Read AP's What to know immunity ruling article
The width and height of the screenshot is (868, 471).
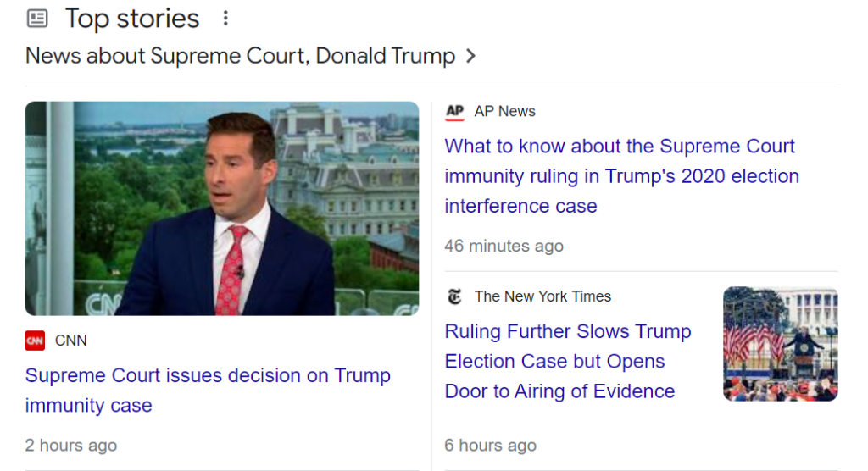pos(621,176)
